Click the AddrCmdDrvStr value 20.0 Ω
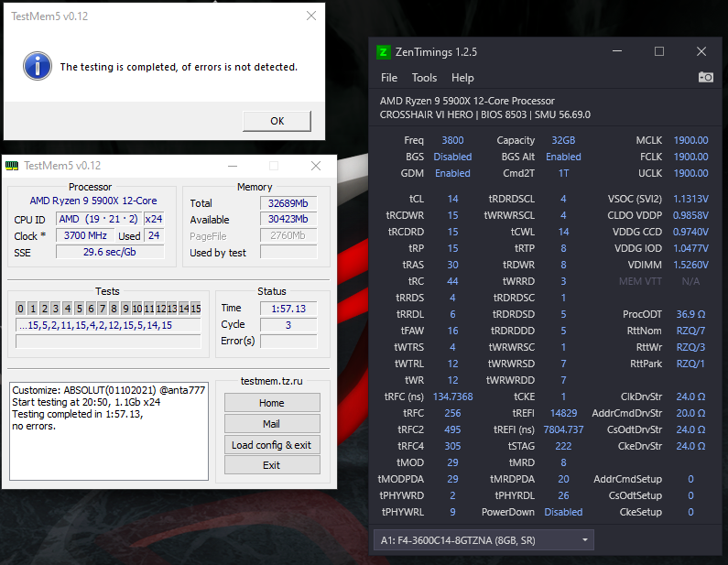Screen dimensions: 728x565 [x=690, y=413]
